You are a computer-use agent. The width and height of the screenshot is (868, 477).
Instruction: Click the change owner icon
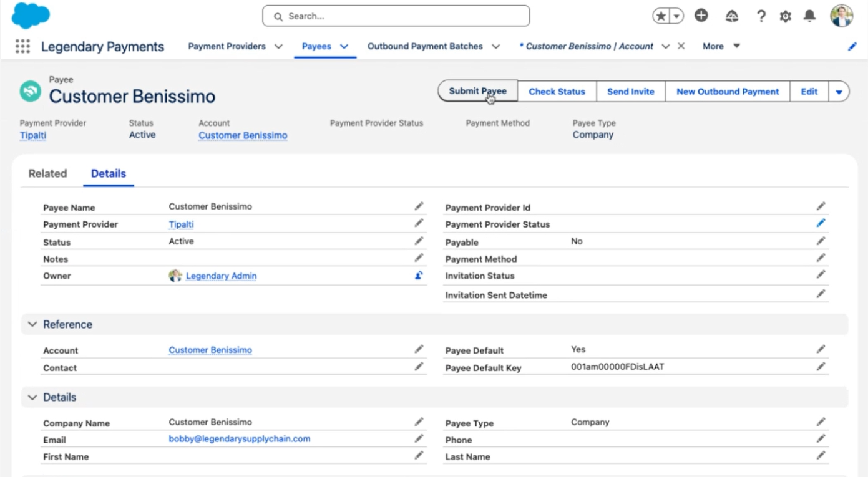point(419,276)
